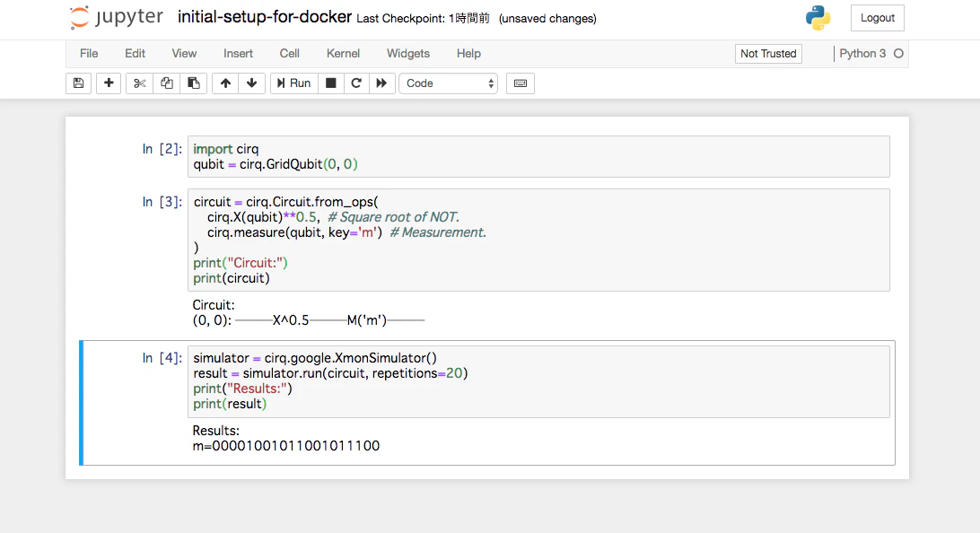Open the Kernel menu
Screen dimensions: 980x533
343,54
